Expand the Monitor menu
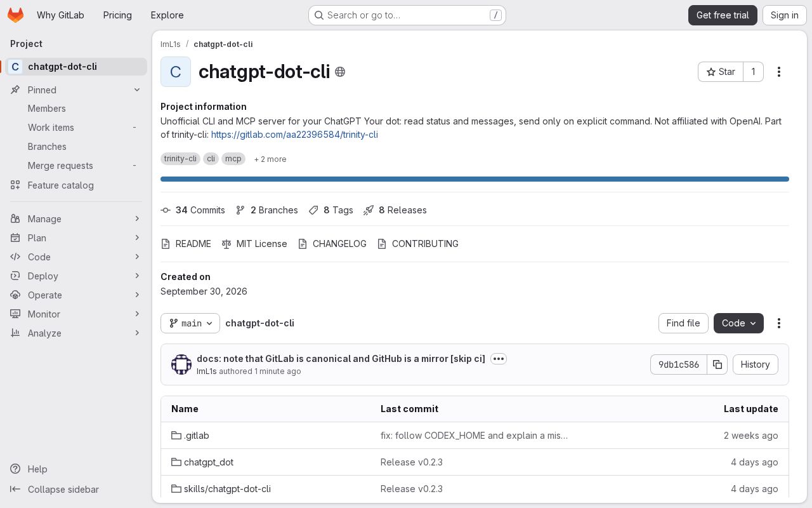This screenshot has height=508, width=812. [x=76, y=314]
